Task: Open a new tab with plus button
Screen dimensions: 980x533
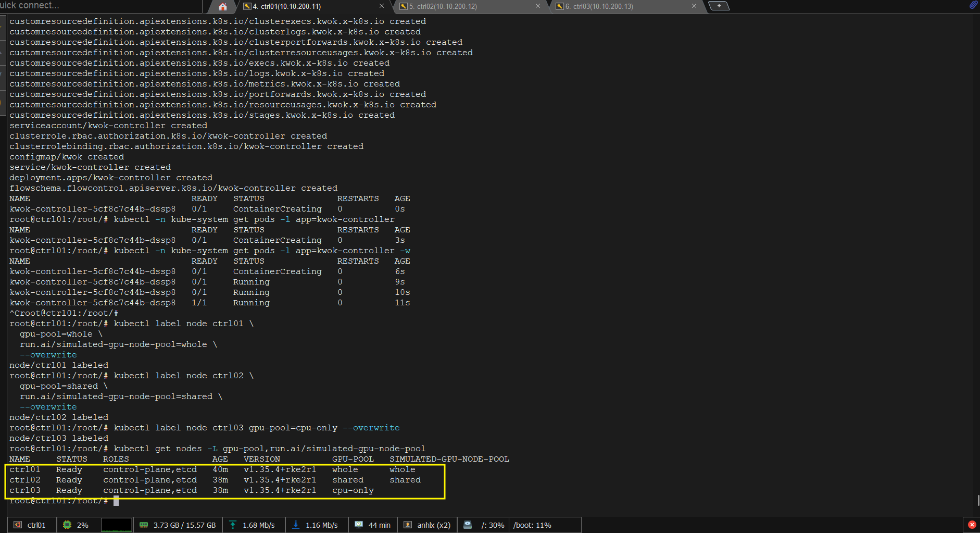Action: click(719, 6)
